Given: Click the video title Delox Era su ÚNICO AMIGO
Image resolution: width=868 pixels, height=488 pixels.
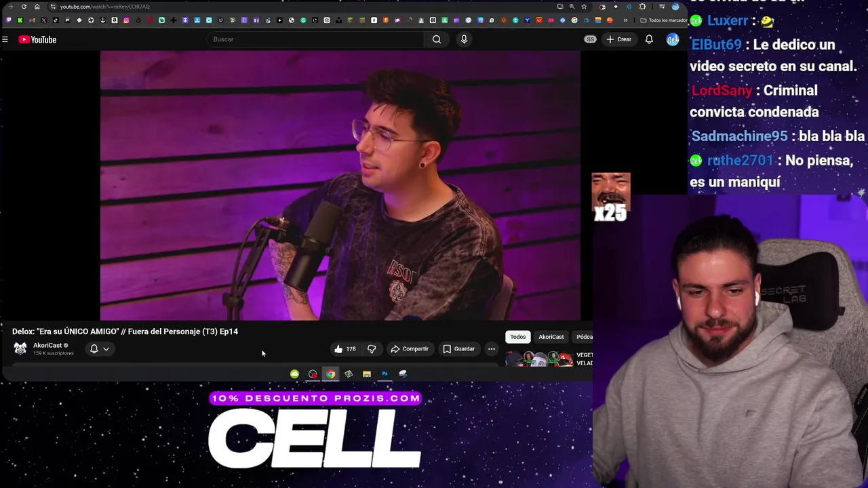Looking at the screenshot, I should pyautogui.click(x=125, y=331).
